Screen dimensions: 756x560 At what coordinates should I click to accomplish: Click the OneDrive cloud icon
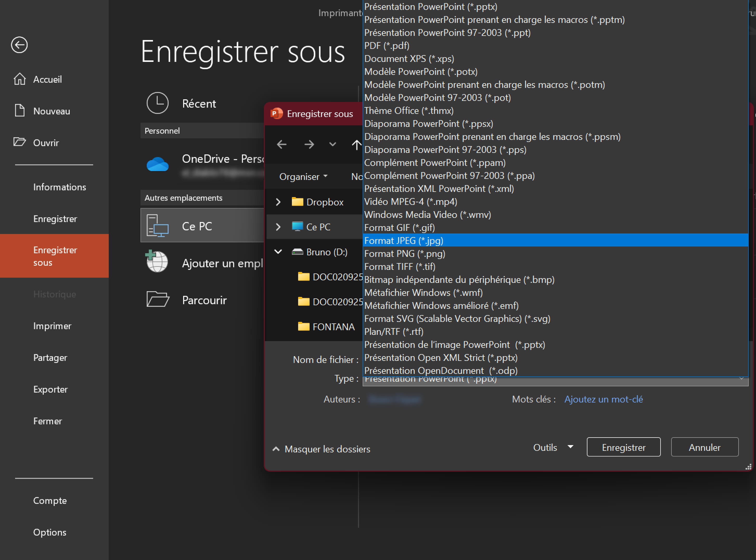click(x=157, y=164)
